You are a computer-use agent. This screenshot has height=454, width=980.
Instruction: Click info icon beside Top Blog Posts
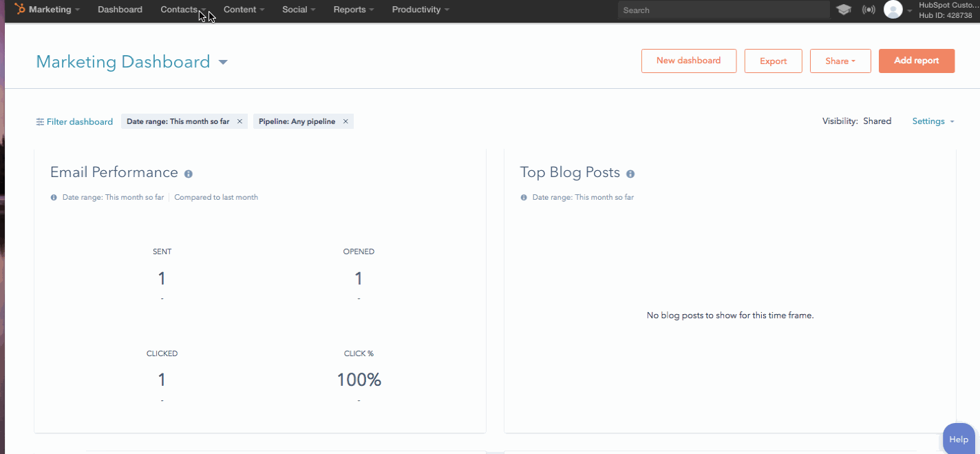click(x=630, y=174)
